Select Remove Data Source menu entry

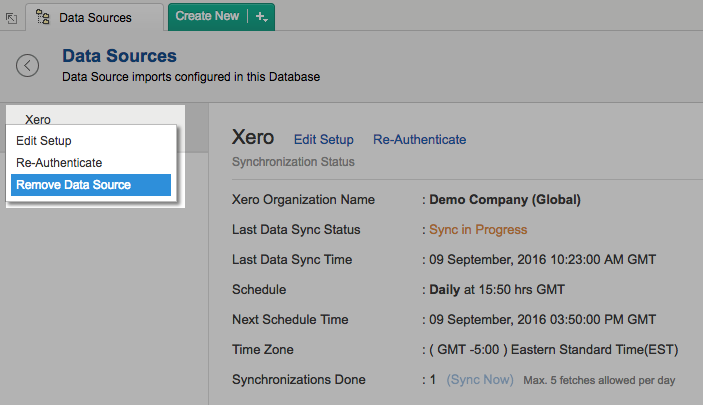click(73, 185)
